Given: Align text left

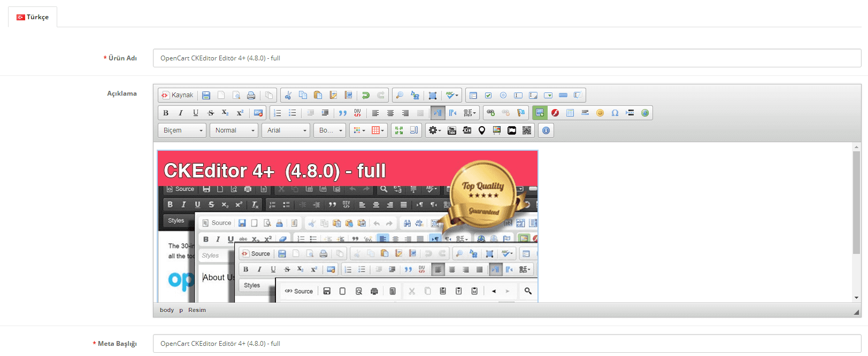Looking at the screenshot, I should pyautogui.click(x=375, y=113).
